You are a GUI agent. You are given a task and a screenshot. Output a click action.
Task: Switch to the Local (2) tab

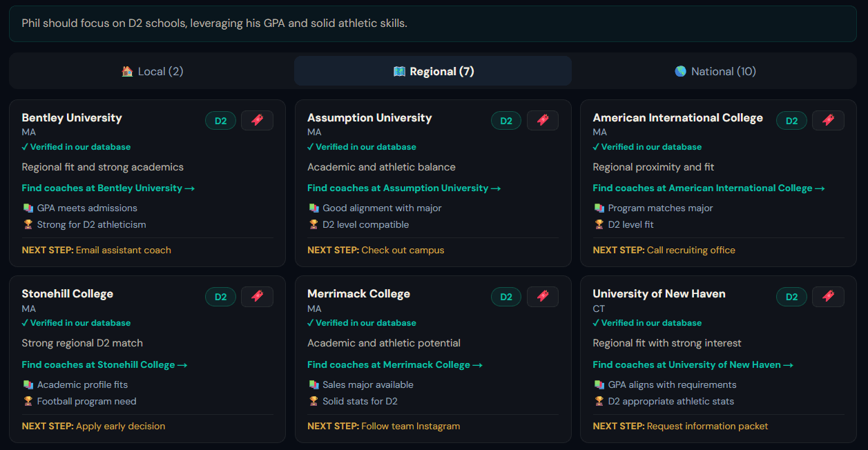tap(152, 71)
